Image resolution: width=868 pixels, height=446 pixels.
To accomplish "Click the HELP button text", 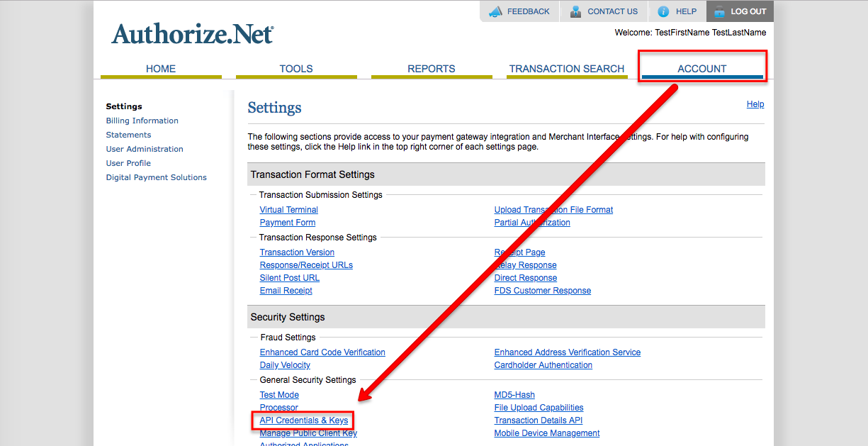I will [x=686, y=11].
